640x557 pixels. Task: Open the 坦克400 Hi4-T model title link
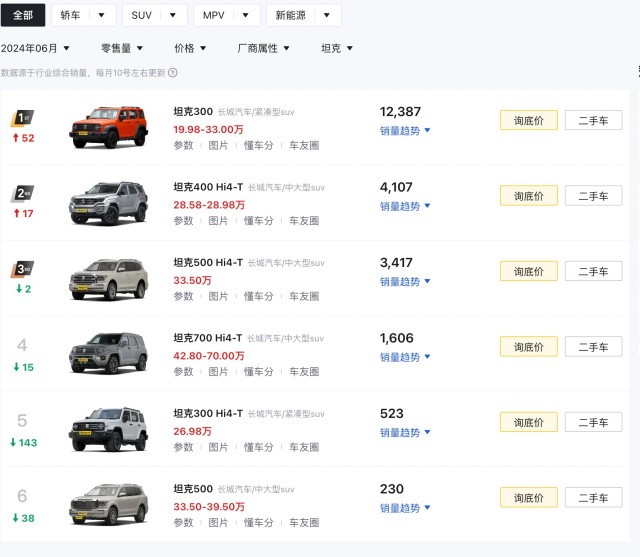coord(208,187)
